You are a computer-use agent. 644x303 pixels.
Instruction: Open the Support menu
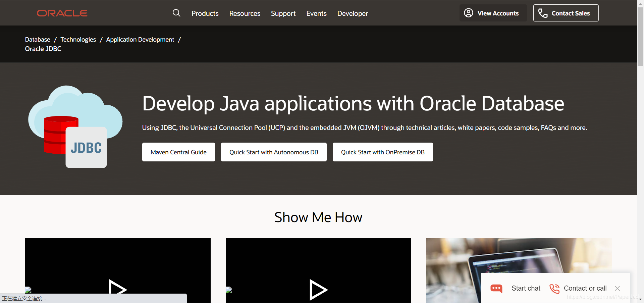tap(283, 13)
